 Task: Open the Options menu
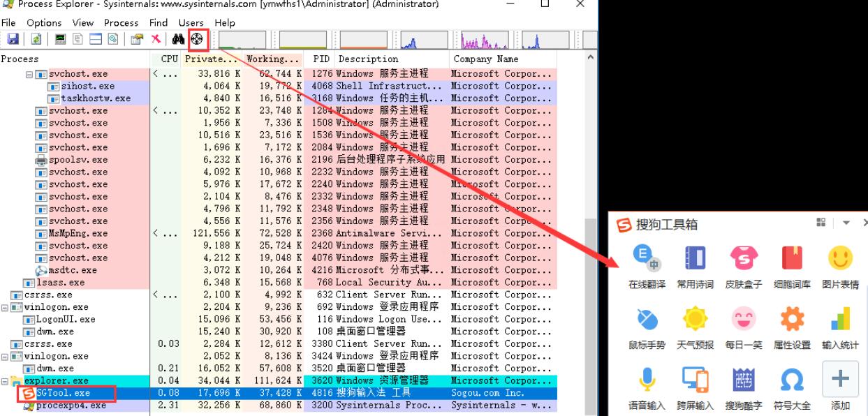[x=45, y=23]
